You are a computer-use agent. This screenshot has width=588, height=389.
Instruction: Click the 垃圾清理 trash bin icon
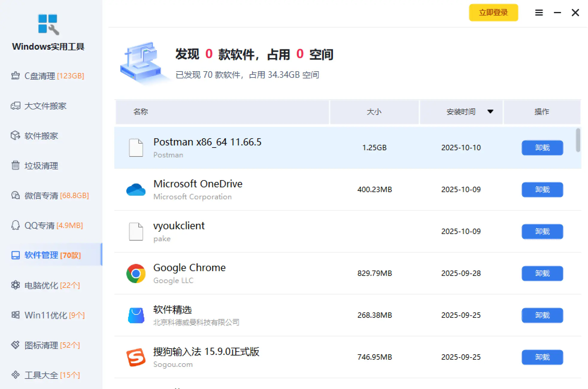[x=15, y=165]
